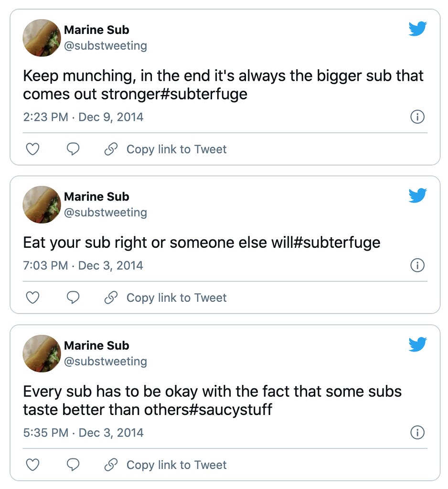Open #saucystuff hashtag link
Viewport: 448px width, 489px height.
tap(231, 409)
